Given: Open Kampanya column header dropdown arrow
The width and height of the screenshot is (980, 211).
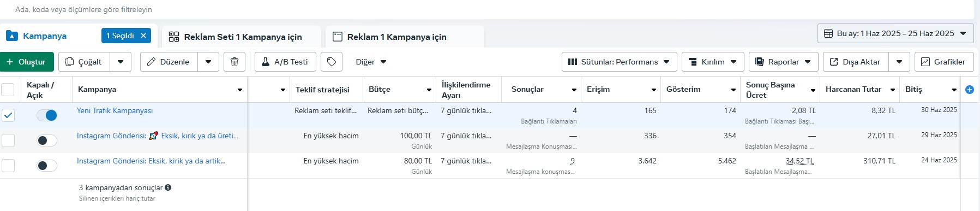Looking at the screenshot, I should pyautogui.click(x=240, y=90).
